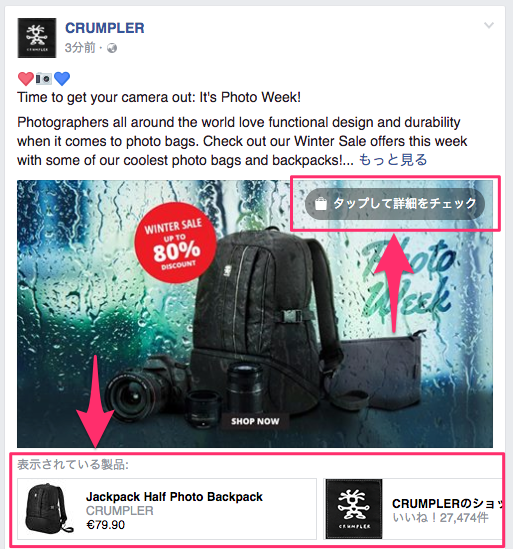Screen dimensions: 513x549
Task: Click the shopping bag icon on image
Action: pos(320,204)
